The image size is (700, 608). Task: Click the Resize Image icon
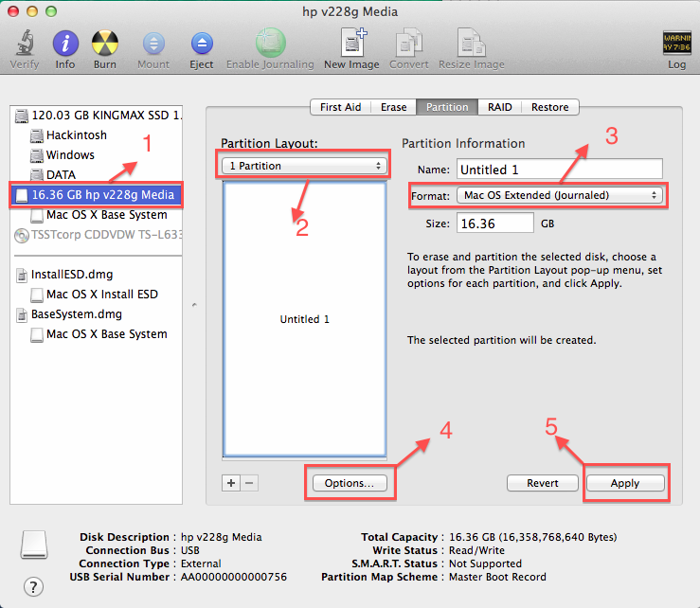point(472,43)
